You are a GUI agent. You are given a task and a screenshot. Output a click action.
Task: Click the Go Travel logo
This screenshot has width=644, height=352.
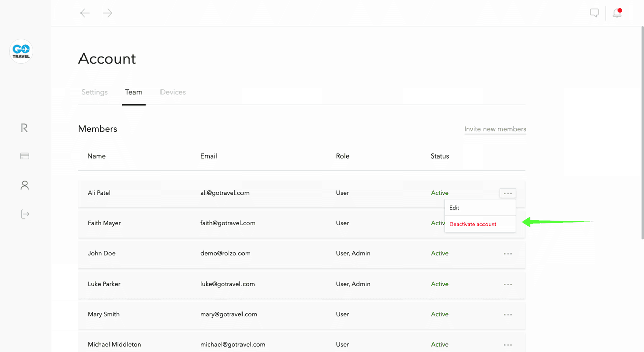pos(21,51)
